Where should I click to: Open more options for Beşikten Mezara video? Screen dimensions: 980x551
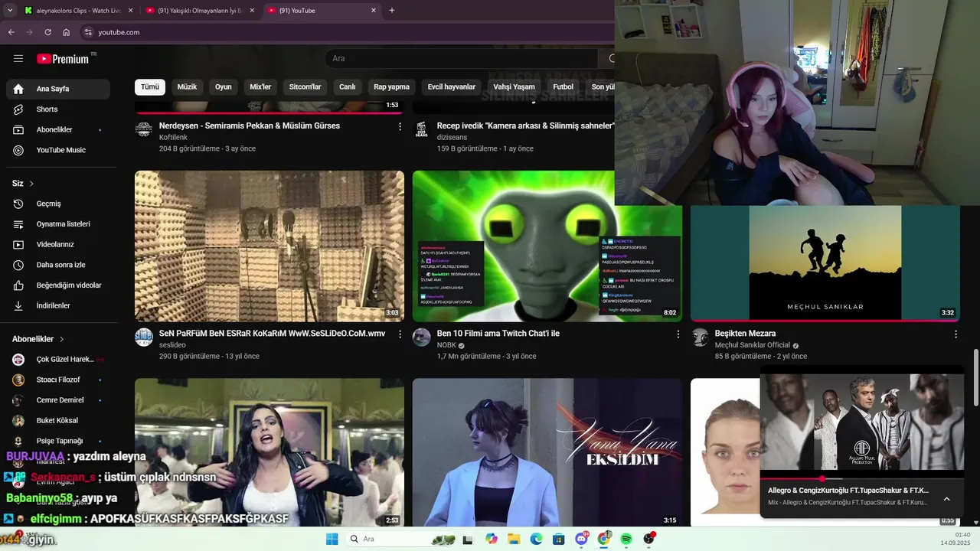955,334
